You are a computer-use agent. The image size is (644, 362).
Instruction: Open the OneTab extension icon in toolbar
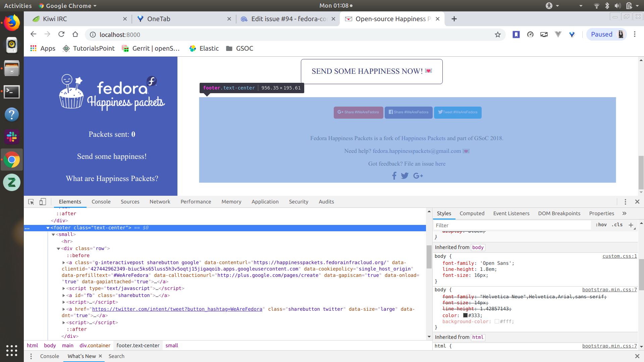[x=572, y=34]
